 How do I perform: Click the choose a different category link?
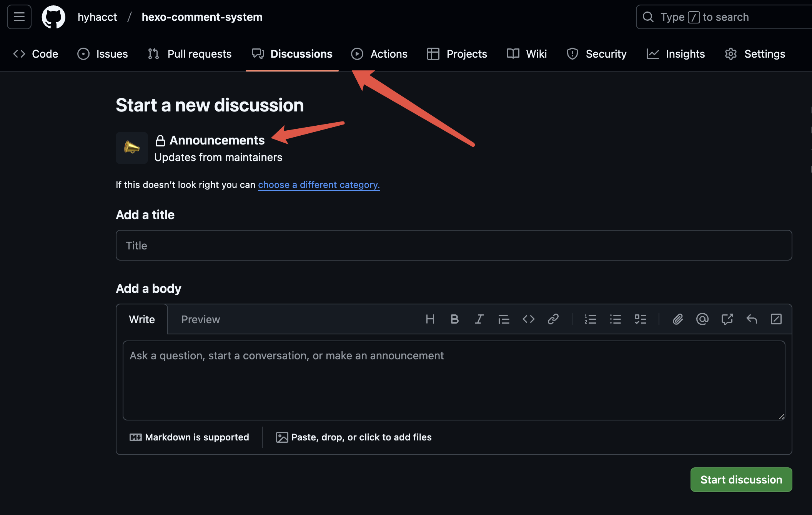pos(319,185)
